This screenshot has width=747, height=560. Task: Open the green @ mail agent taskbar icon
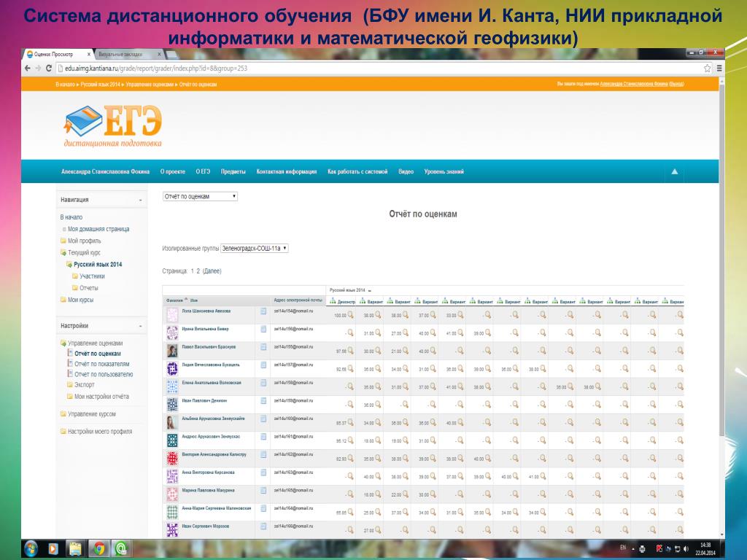coord(121,549)
